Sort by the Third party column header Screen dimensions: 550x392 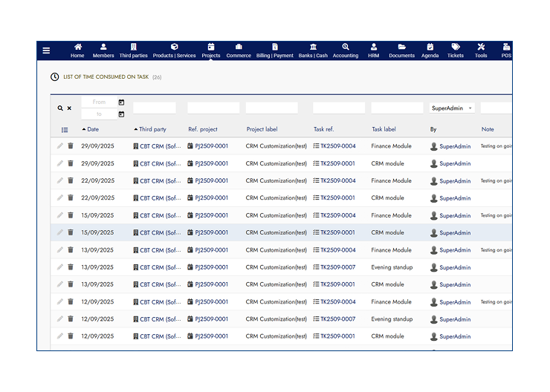[152, 129]
